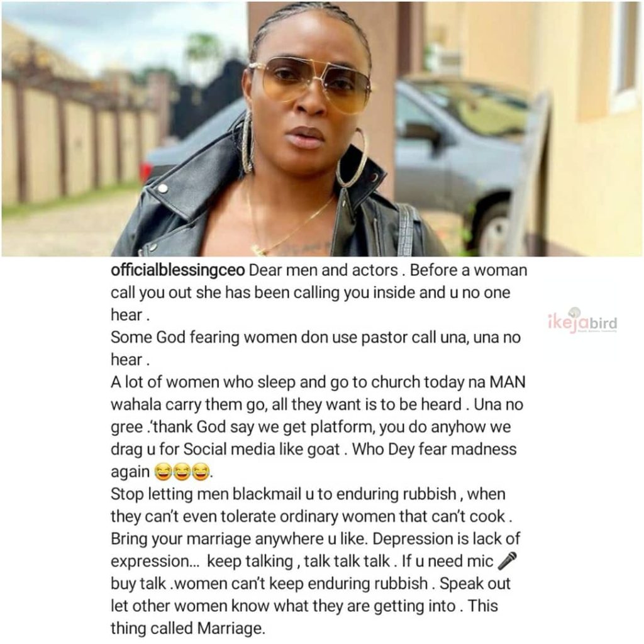Click the ikejabird watermark logo
Screen dimensions: 644x644
(582, 320)
